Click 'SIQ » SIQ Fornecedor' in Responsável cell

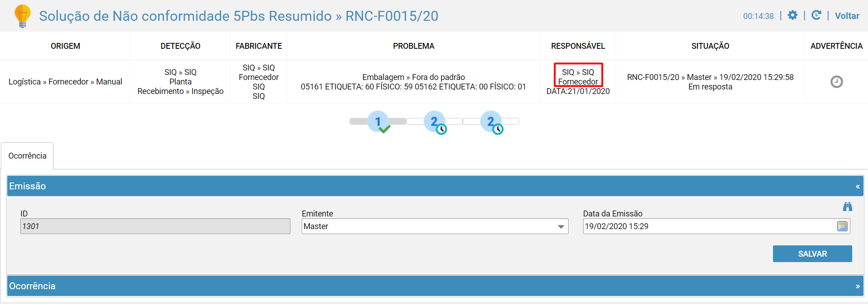[x=578, y=77]
